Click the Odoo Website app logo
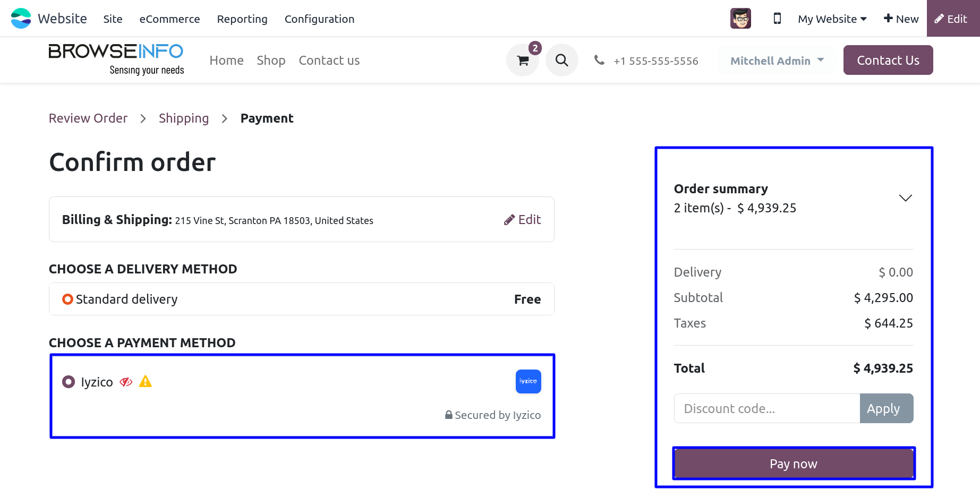Viewport: 980px width, 489px height. coord(21,19)
